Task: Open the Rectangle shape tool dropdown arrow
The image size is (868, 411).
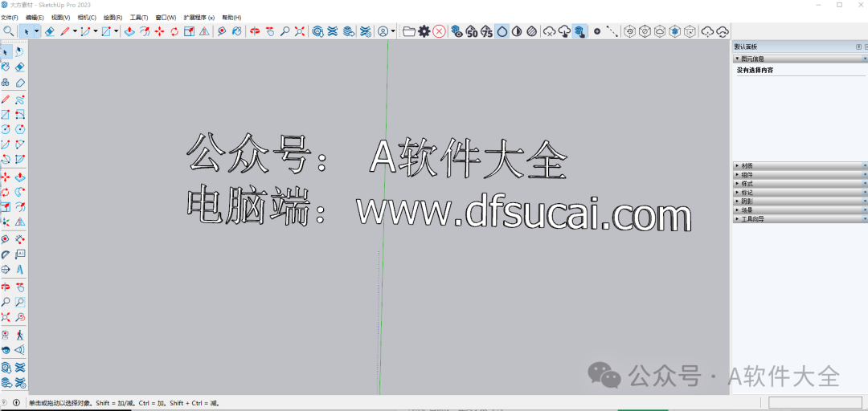Action: pyautogui.click(x=117, y=31)
